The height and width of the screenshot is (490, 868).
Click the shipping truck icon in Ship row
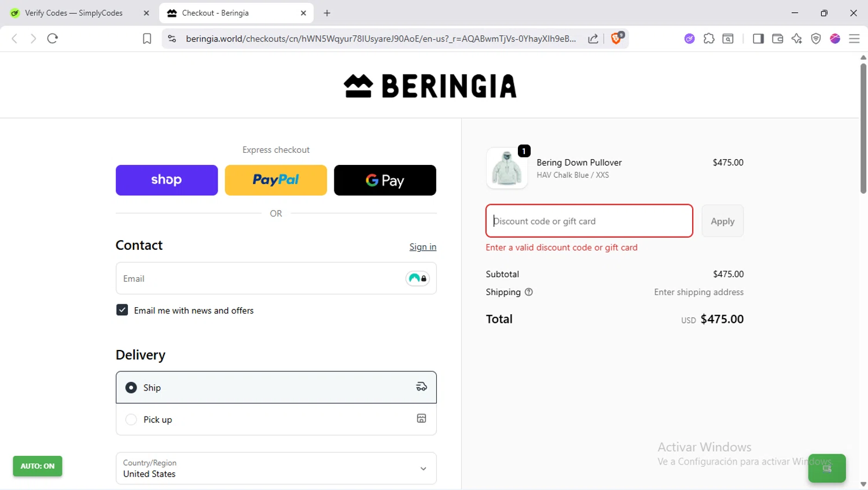(421, 387)
